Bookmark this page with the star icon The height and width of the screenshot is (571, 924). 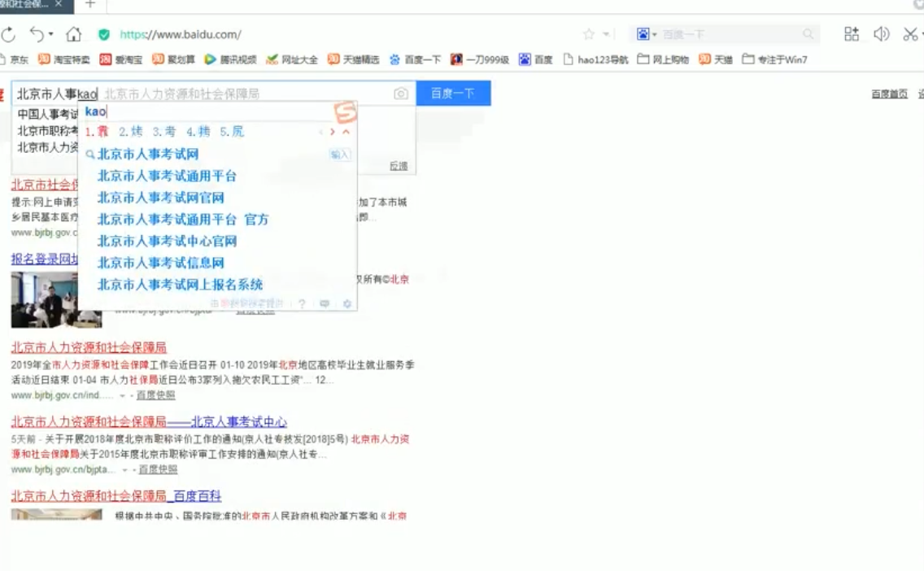tap(588, 34)
